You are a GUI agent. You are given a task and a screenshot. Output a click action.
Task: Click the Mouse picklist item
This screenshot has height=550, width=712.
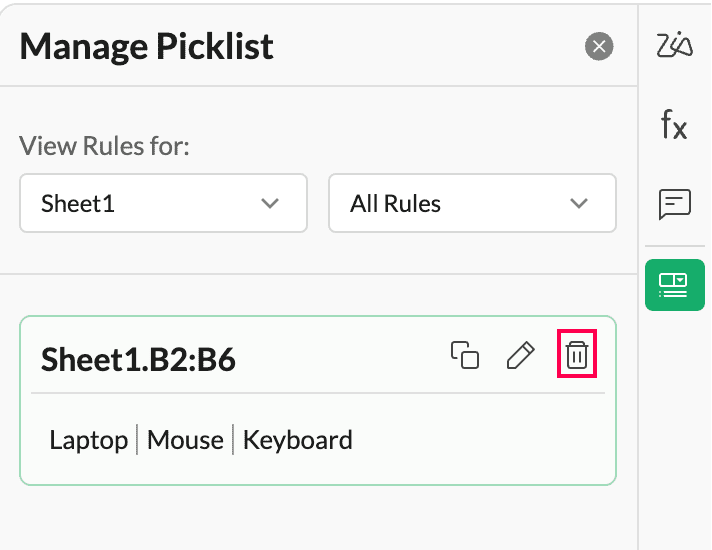click(185, 440)
